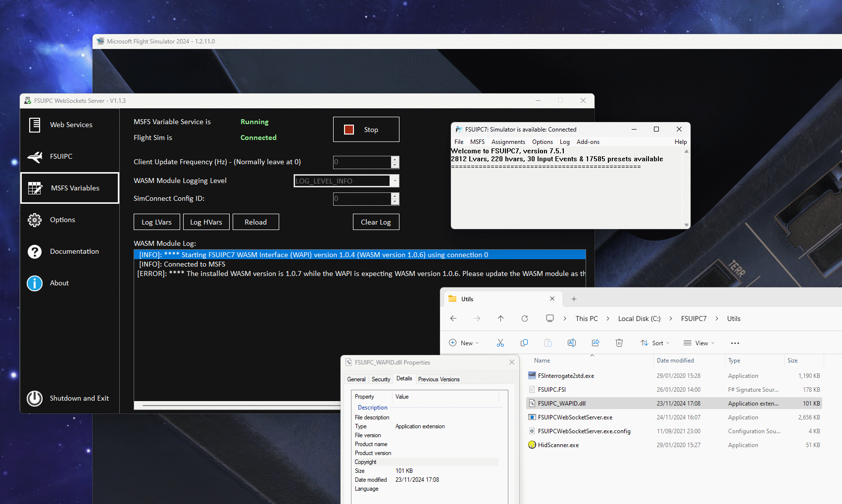
Task: Click the Log HVars button
Action: pos(206,222)
